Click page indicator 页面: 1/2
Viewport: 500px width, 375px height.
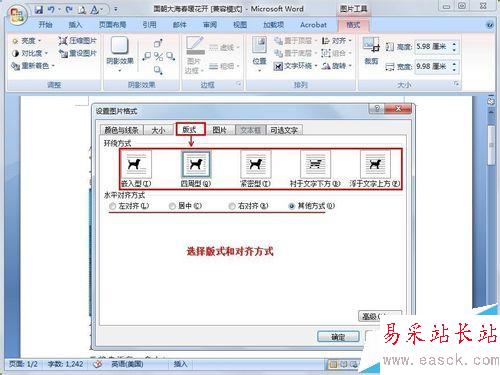[23, 364]
